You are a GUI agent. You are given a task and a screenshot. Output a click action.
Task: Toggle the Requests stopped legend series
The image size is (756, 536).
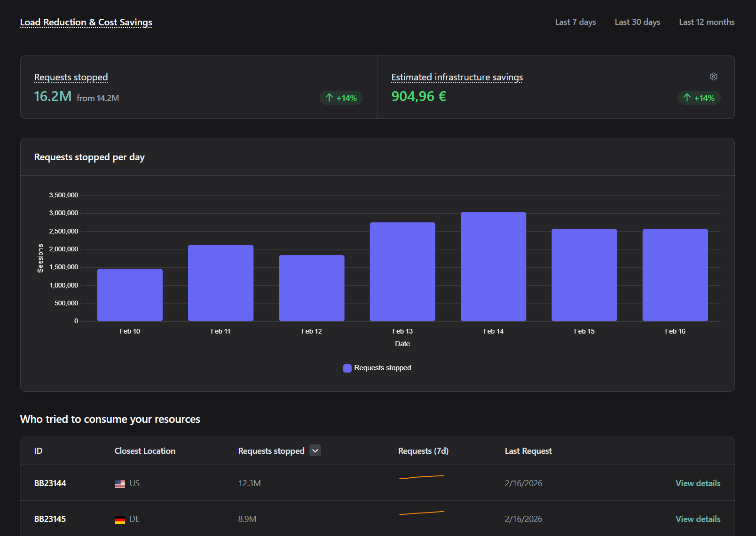click(377, 368)
